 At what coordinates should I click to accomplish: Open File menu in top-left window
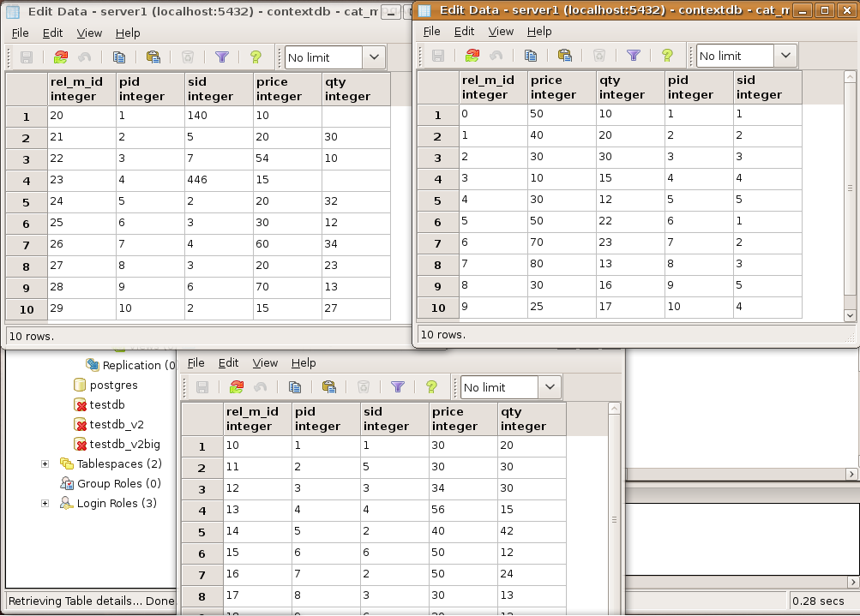pyautogui.click(x=21, y=33)
